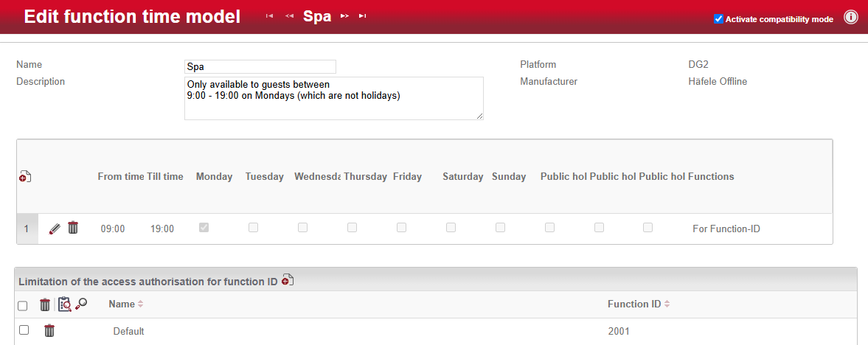
Task: Go to the next time model record
Action: pyautogui.click(x=344, y=16)
